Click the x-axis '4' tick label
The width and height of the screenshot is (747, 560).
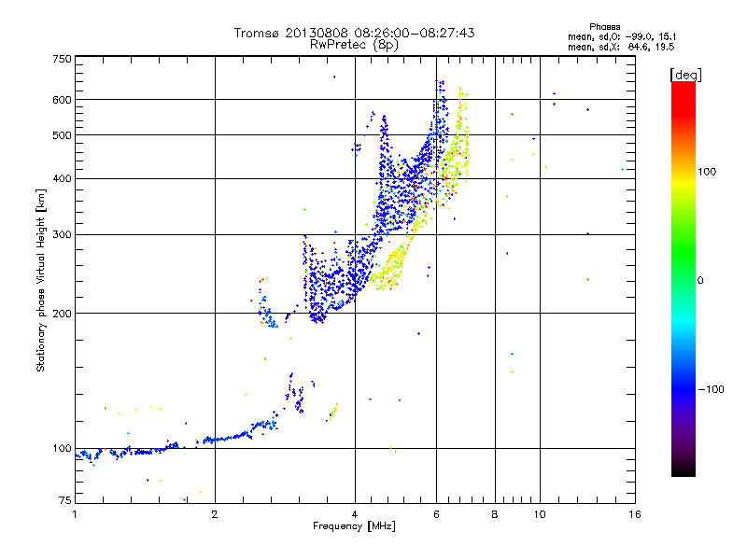(355, 514)
